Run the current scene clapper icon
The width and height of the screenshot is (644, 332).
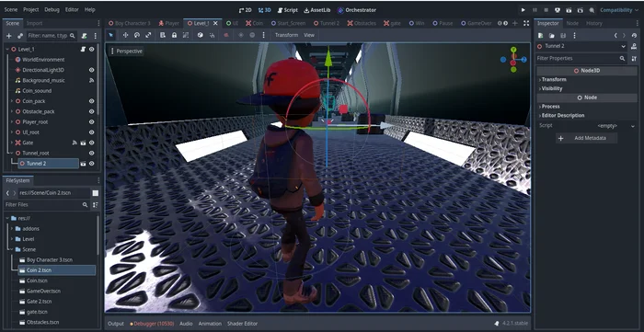point(569,10)
